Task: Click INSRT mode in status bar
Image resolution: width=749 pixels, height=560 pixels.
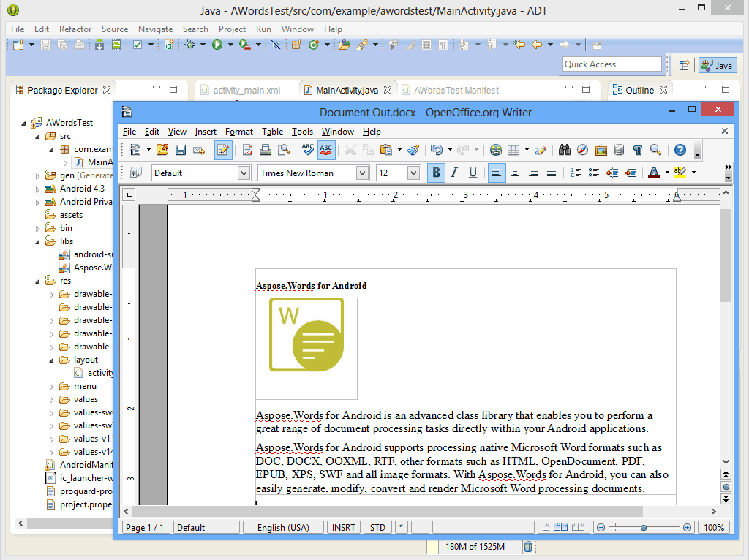Action: [344, 528]
